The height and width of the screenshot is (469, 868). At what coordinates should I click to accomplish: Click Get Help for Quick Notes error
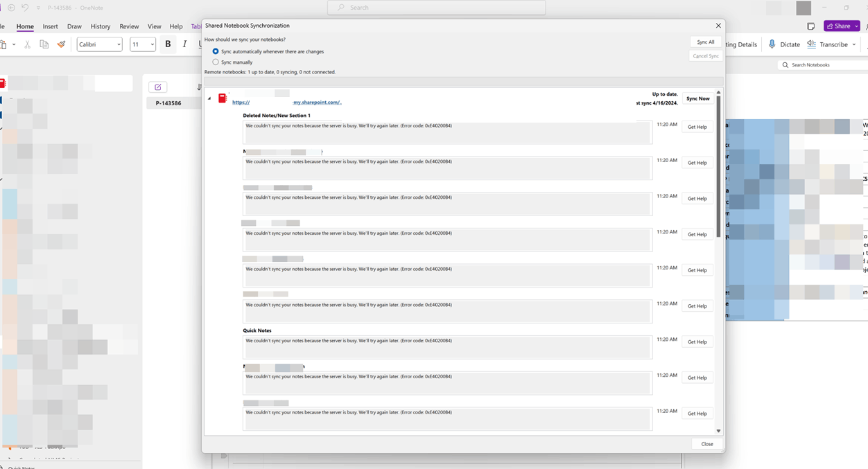click(697, 342)
